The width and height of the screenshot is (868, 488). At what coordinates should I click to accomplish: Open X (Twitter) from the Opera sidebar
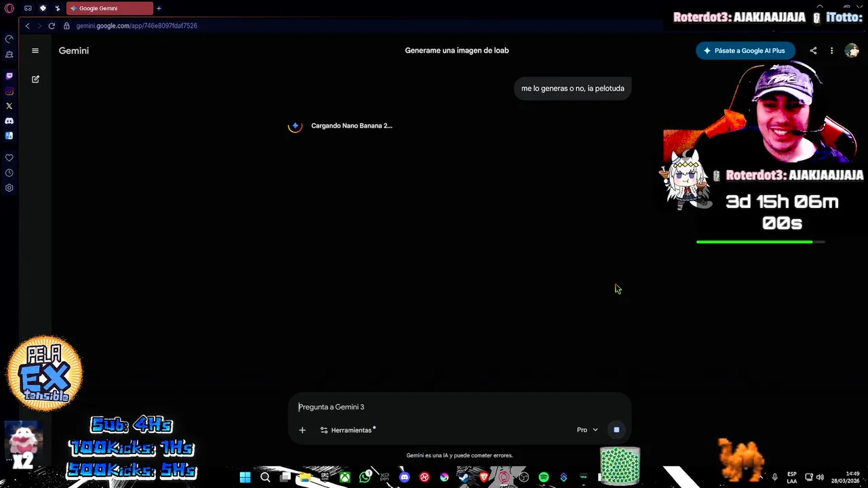9,106
